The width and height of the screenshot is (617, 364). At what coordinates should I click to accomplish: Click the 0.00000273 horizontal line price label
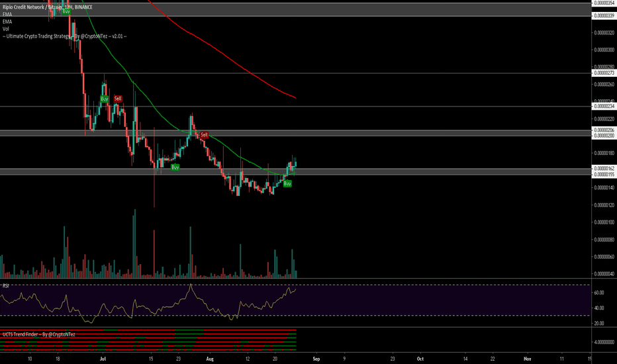tap(604, 73)
